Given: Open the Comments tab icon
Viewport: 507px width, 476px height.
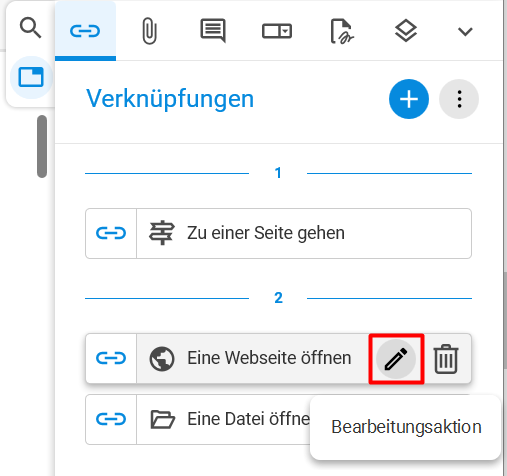Looking at the screenshot, I should pyautogui.click(x=213, y=31).
